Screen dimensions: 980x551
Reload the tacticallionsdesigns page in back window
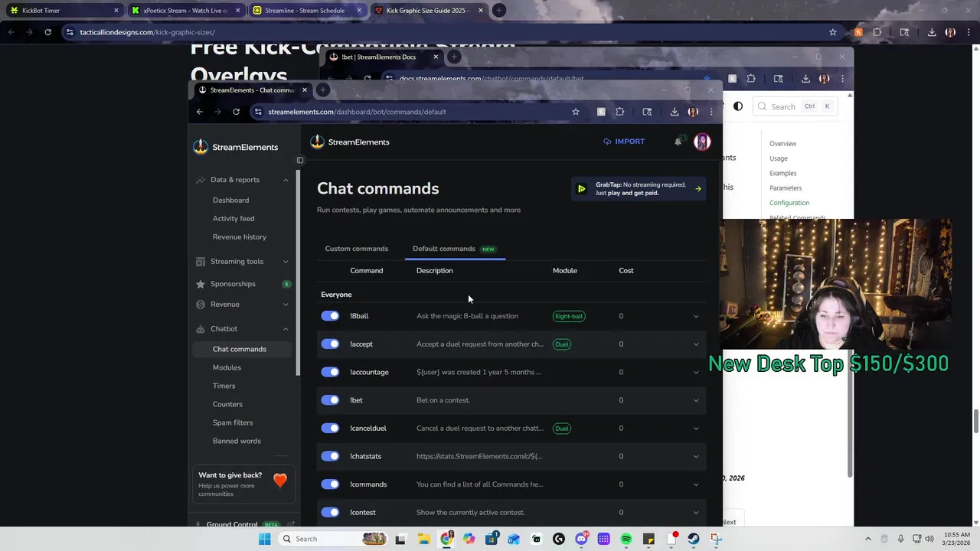point(47,32)
